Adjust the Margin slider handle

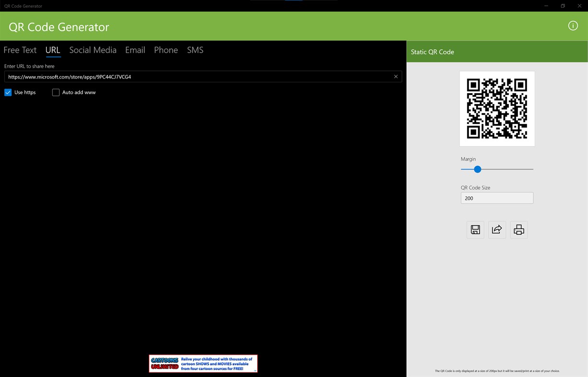pyautogui.click(x=477, y=169)
